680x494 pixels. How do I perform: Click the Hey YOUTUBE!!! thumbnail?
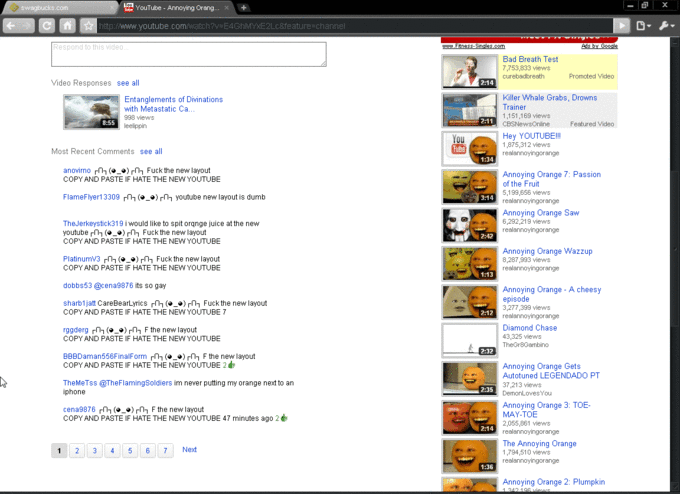click(x=470, y=149)
